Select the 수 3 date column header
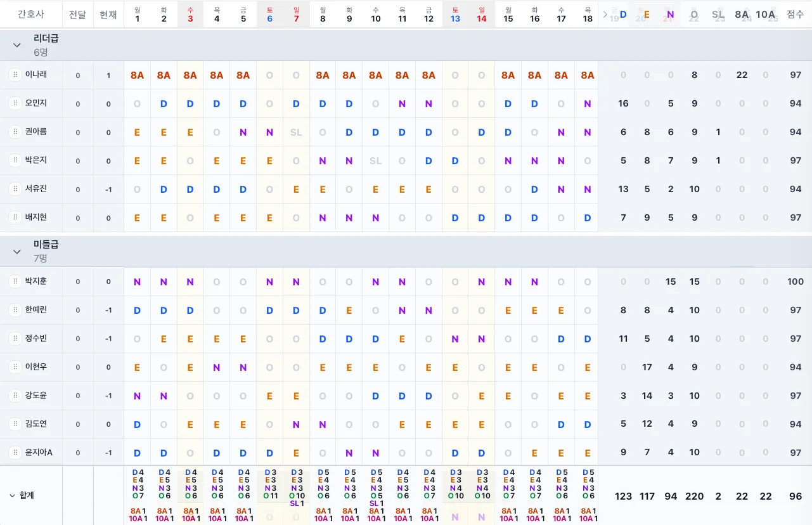Image resolution: width=812 pixels, height=525 pixels. [x=190, y=14]
